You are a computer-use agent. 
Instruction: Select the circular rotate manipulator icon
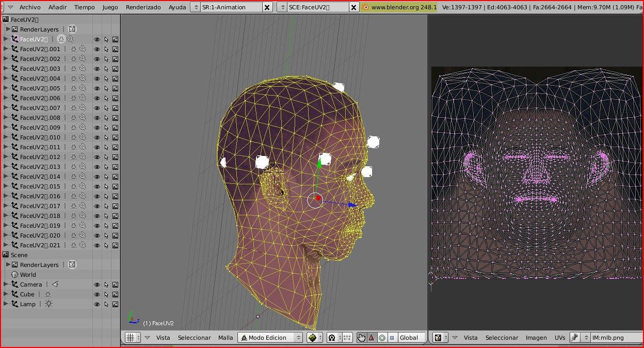(x=382, y=338)
